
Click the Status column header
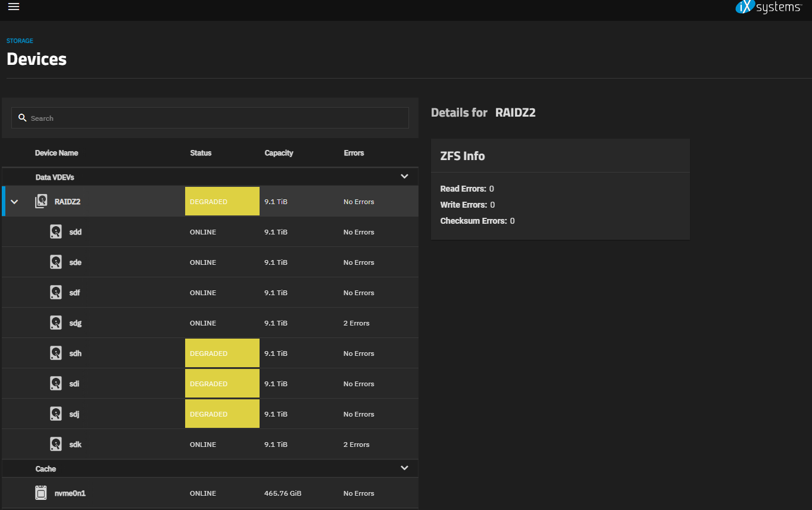pyautogui.click(x=201, y=153)
